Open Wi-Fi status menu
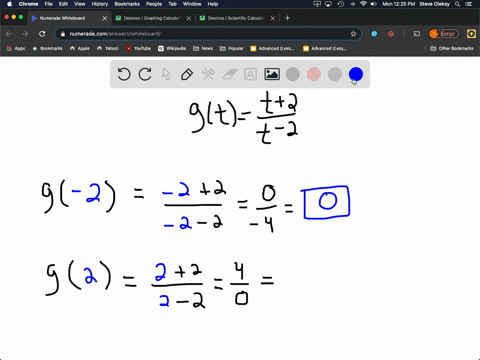The width and height of the screenshot is (480, 360). (363, 4)
